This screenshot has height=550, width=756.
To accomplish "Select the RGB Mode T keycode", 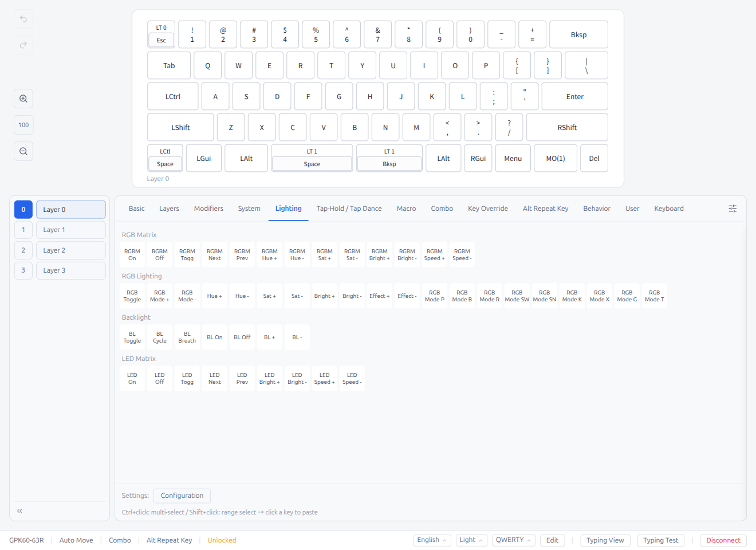I will pos(655,296).
